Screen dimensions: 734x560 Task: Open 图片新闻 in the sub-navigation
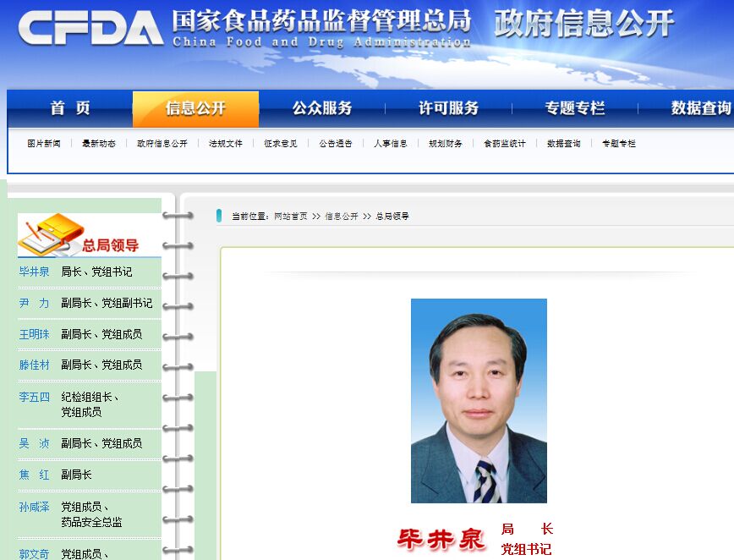pos(44,144)
